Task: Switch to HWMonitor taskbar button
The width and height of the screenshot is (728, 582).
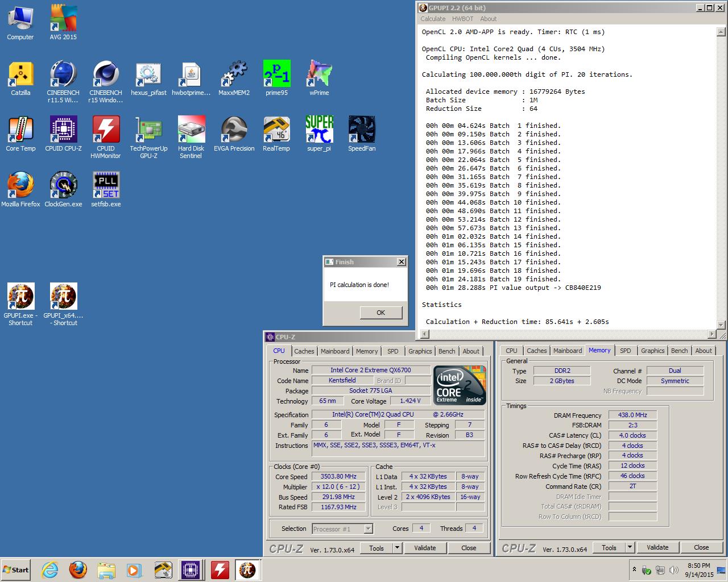Action: (x=220, y=569)
